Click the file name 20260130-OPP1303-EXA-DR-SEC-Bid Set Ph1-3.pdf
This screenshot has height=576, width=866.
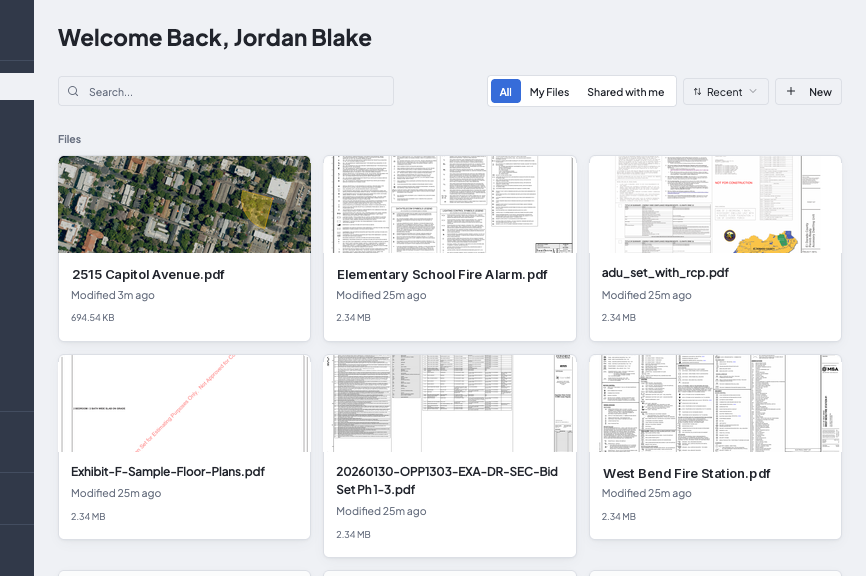447,480
